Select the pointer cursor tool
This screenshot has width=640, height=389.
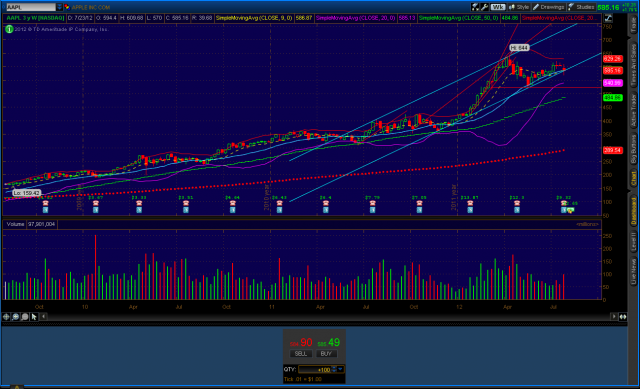(x=34, y=316)
